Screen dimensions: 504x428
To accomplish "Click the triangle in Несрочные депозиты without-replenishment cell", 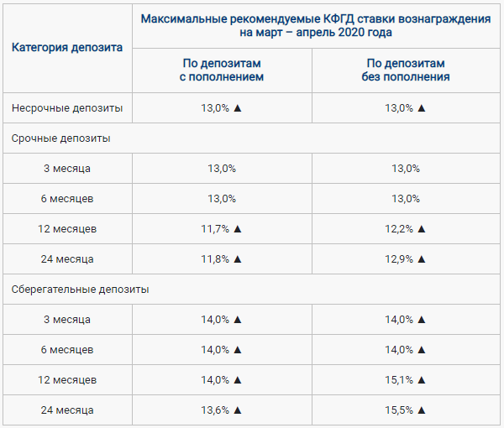I will tap(422, 107).
